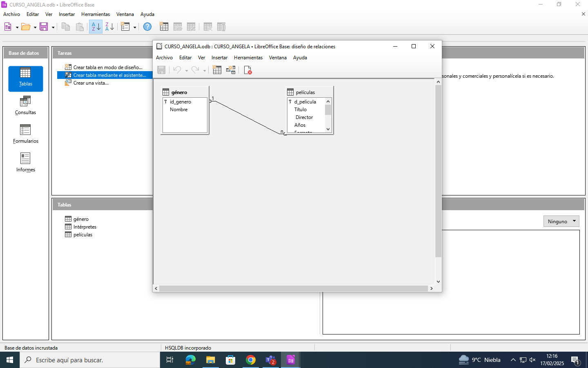
Task: Open Google Chrome from taskbar
Action: point(251,360)
